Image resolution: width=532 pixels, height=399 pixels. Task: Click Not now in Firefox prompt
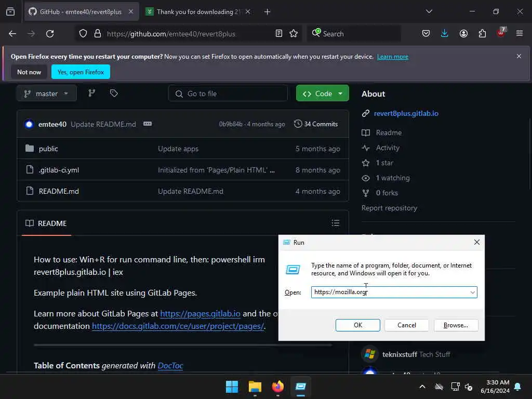(x=29, y=72)
